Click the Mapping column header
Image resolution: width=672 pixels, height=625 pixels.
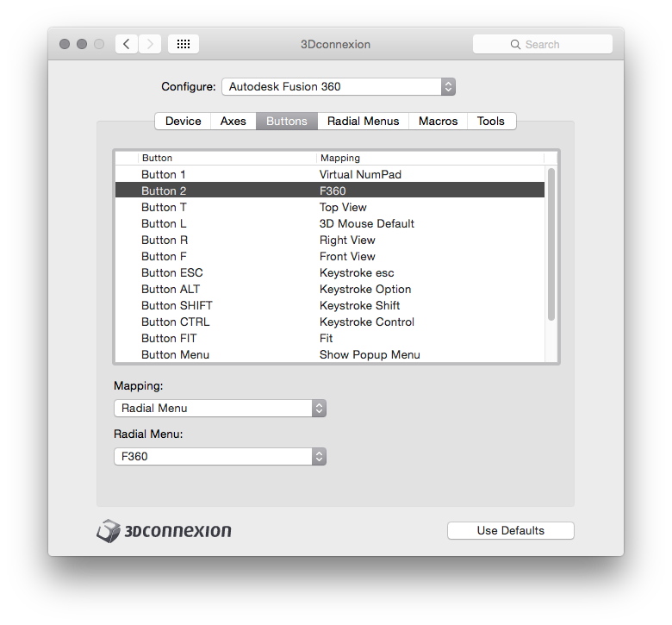[x=430, y=158]
